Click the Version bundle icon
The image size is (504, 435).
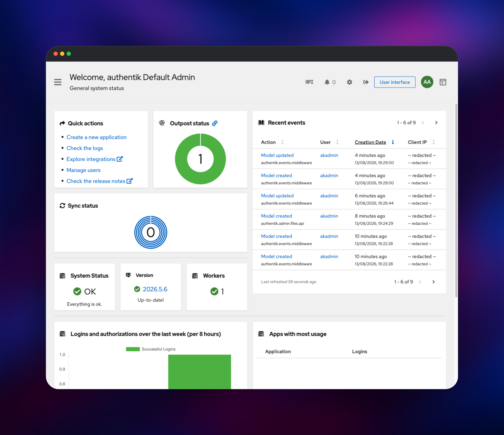pos(128,275)
